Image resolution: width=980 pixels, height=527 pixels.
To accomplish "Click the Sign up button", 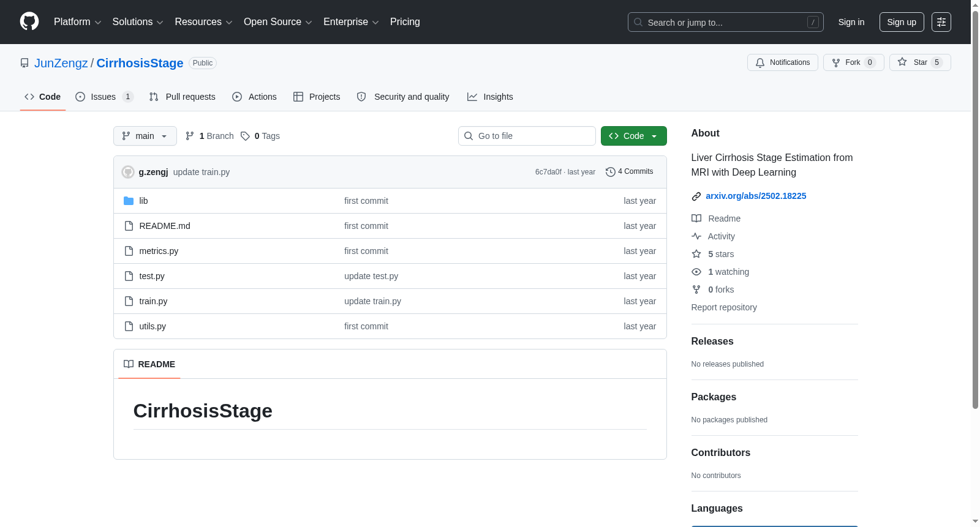I will (902, 22).
